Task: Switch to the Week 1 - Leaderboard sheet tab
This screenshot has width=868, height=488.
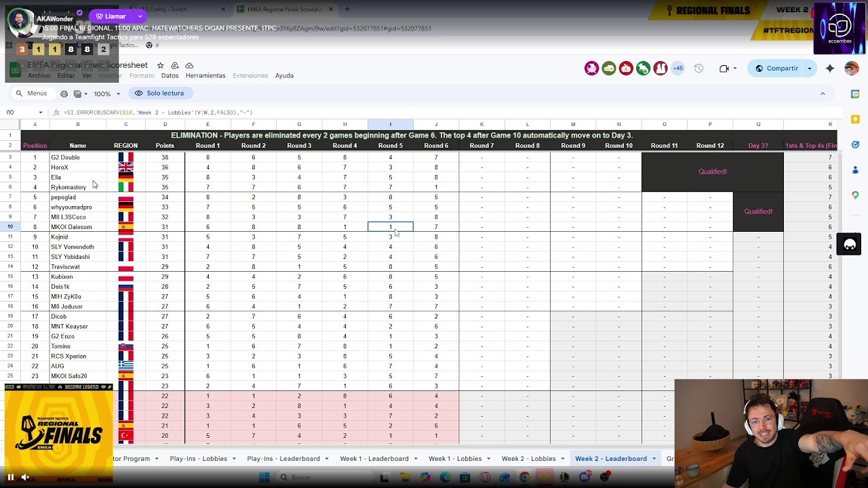Action: (374, 459)
